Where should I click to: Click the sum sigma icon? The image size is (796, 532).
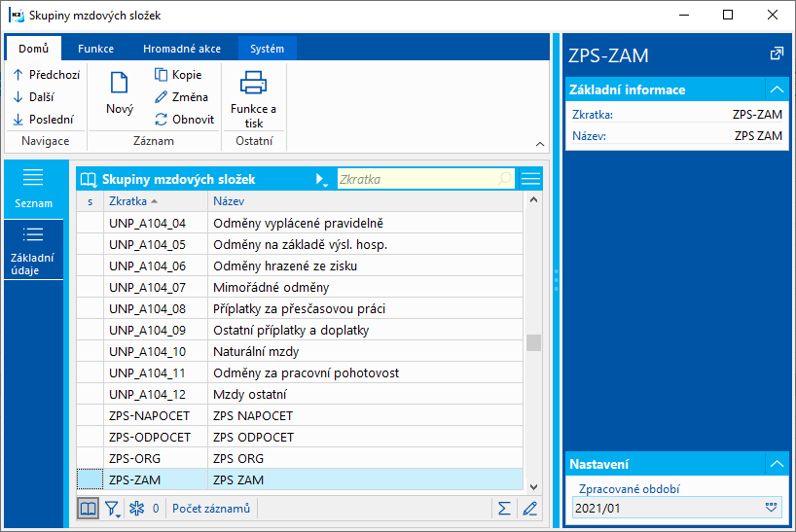pyautogui.click(x=504, y=508)
